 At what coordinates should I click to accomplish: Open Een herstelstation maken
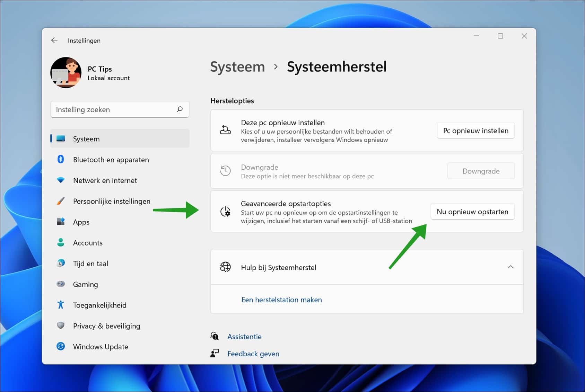281,300
